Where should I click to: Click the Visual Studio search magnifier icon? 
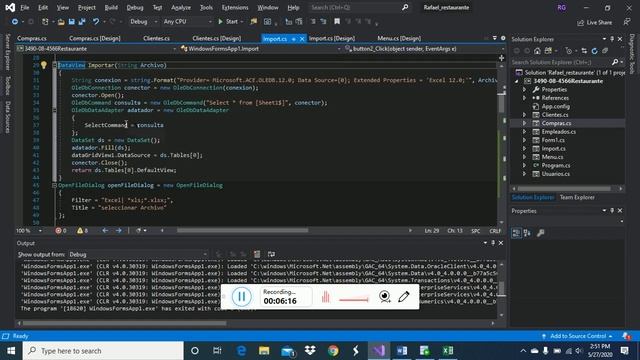click(x=404, y=7)
